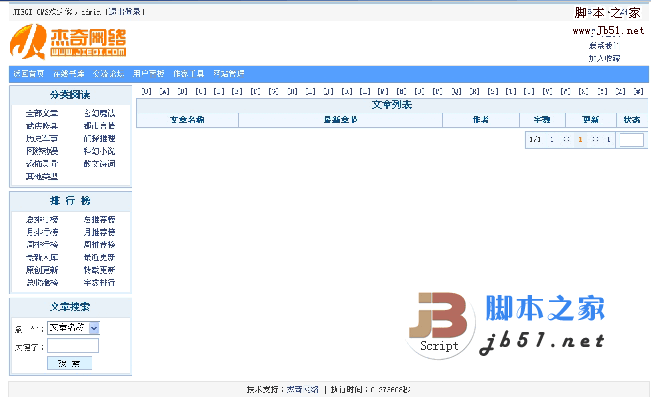The height and width of the screenshot is (397, 651).
Task: Open the 最新入库 list
Action: click(x=42, y=257)
